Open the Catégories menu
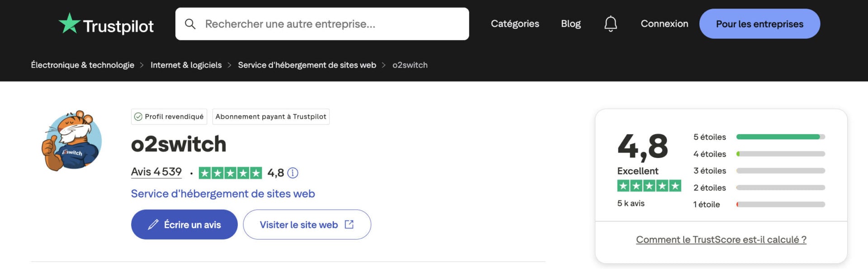The image size is (868, 269). point(514,24)
